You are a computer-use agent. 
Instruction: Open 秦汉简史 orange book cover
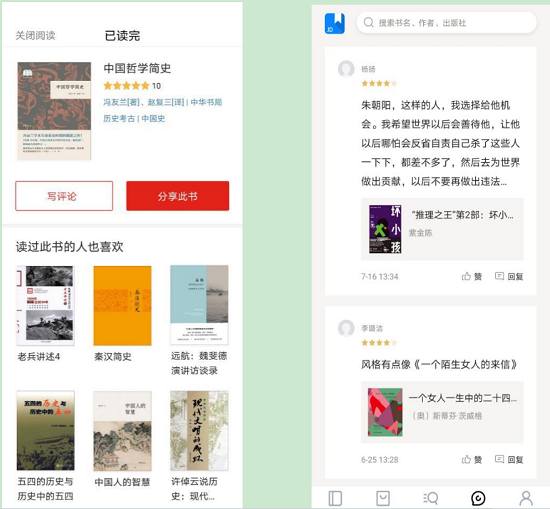(122, 306)
